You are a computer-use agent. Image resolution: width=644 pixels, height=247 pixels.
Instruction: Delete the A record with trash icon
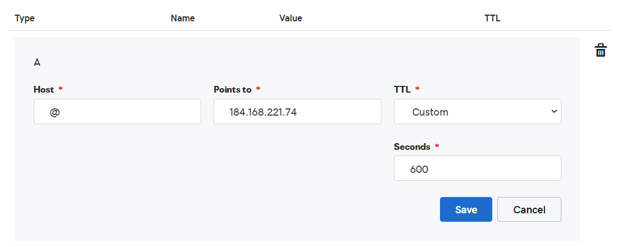click(x=601, y=51)
